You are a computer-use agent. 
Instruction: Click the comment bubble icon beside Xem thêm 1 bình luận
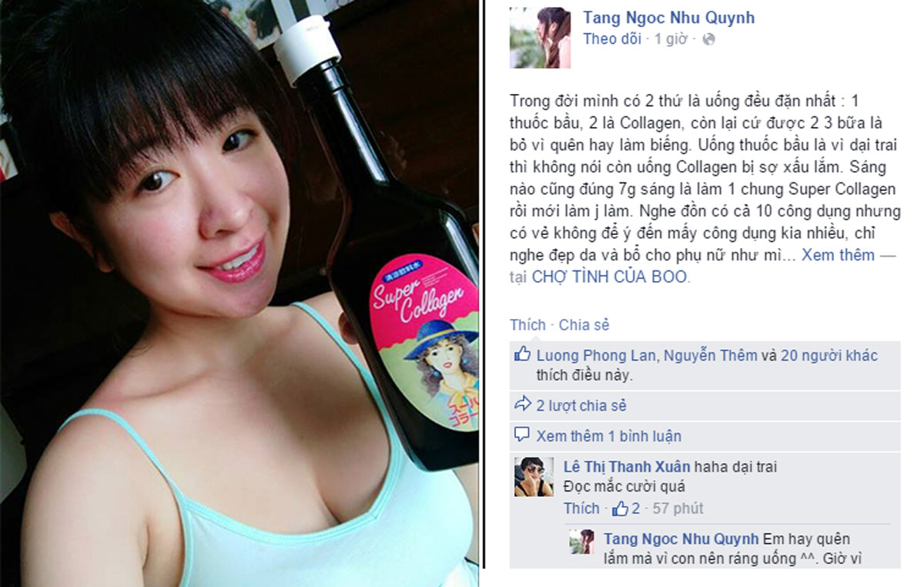[522, 435]
